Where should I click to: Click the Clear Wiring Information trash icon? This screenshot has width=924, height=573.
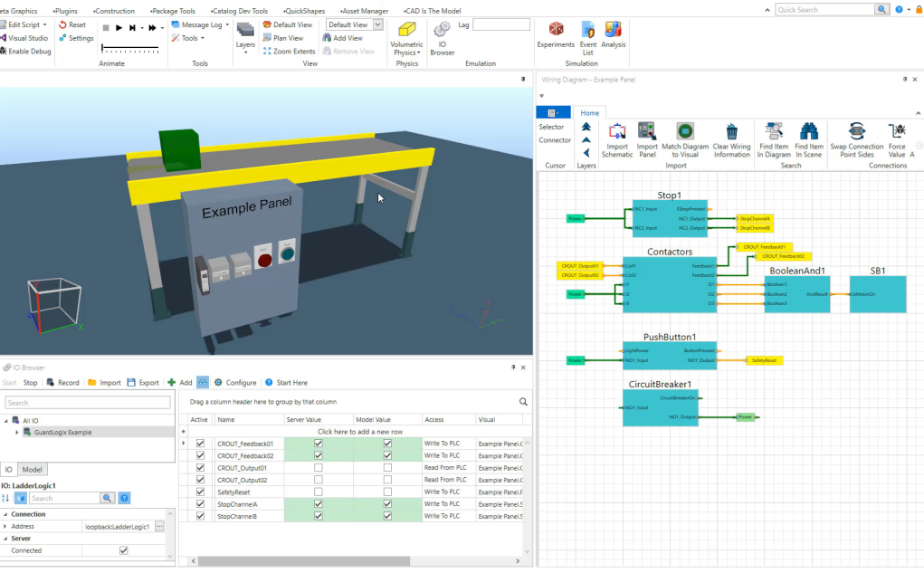(732, 132)
